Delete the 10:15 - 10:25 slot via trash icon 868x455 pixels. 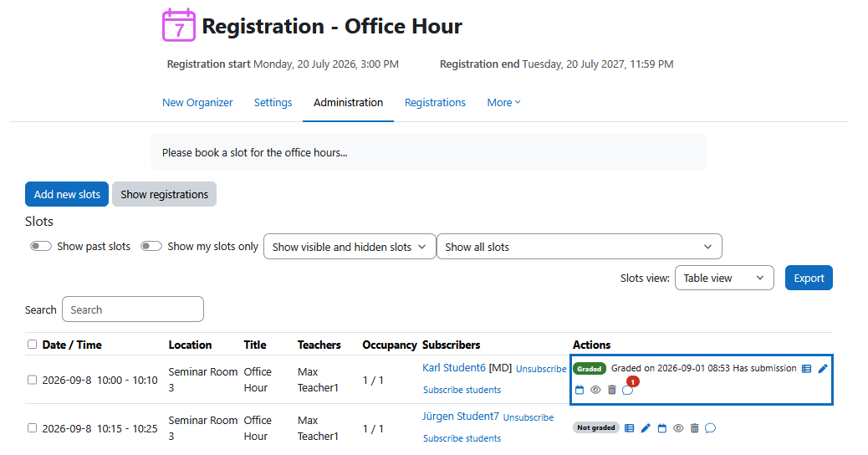click(x=694, y=428)
